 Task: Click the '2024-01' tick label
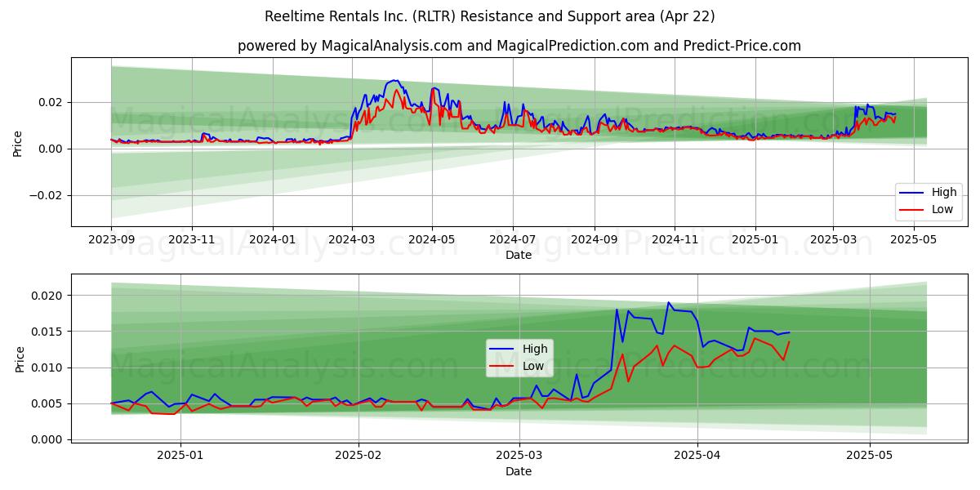273,238
